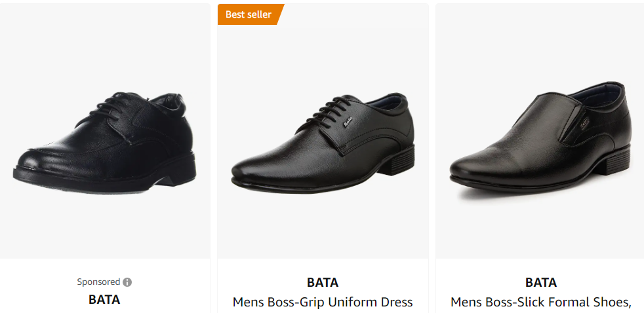Open the Mens Boss-Slick Formal Shoes link
Viewport: 644px width, 313px height.
(x=541, y=302)
